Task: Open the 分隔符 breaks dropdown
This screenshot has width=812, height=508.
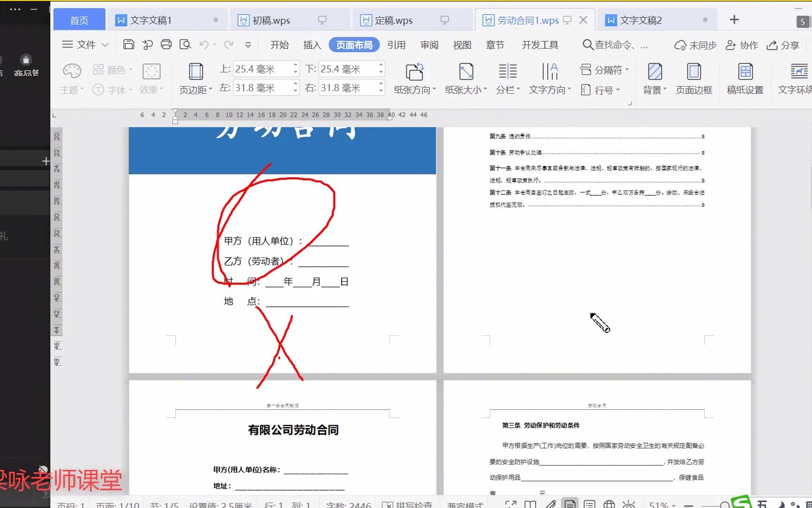Action: click(605, 69)
